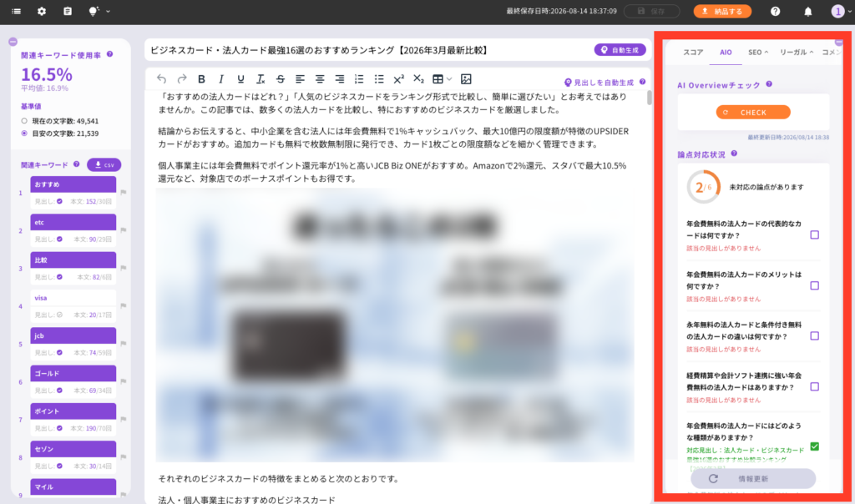Apply superscript formatting

click(398, 79)
